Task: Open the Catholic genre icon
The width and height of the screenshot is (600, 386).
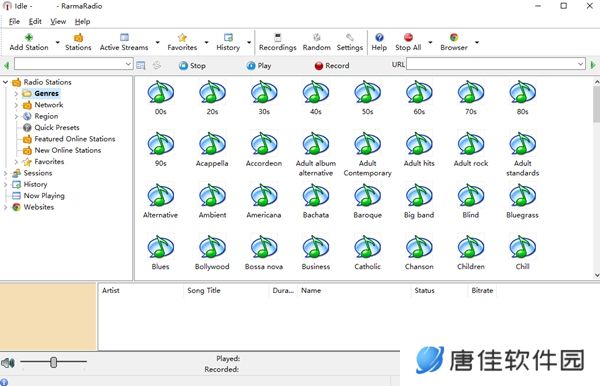Action: tap(367, 247)
